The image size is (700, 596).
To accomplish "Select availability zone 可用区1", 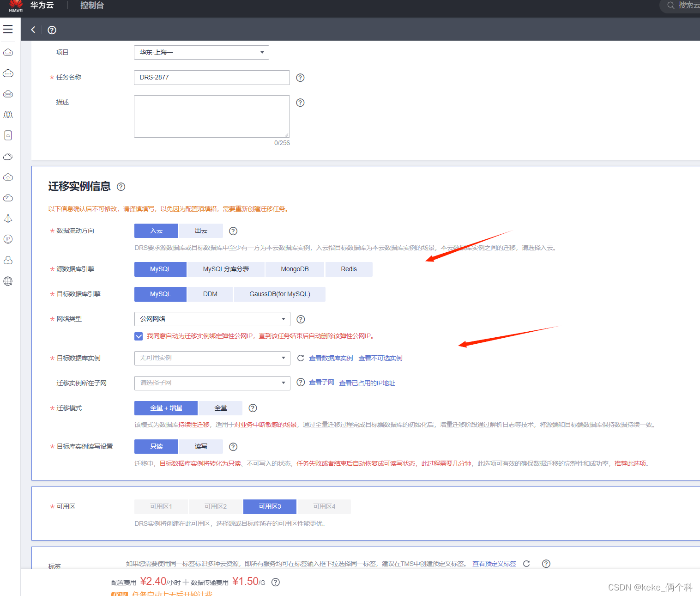I will (x=161, y=507).
